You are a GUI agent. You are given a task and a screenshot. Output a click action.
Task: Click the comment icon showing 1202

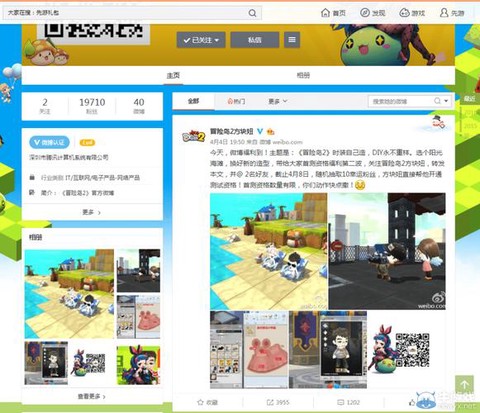click(x=340, y=402)
